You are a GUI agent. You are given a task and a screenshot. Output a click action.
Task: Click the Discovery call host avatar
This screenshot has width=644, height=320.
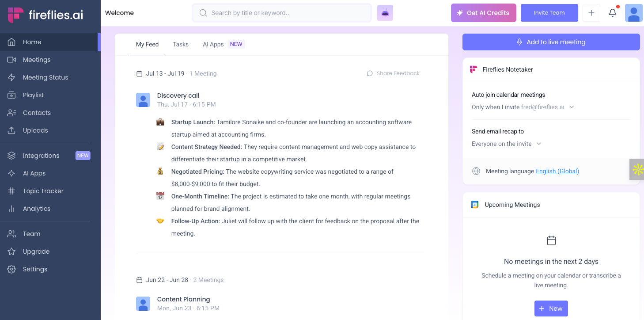[x=143, y=100]
